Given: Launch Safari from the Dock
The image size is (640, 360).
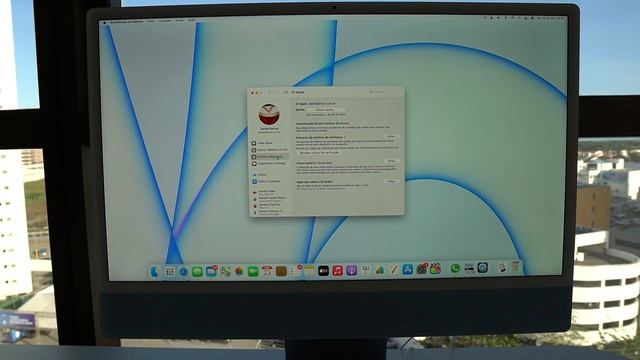Looking at the screenshot, I should (183, 271).
